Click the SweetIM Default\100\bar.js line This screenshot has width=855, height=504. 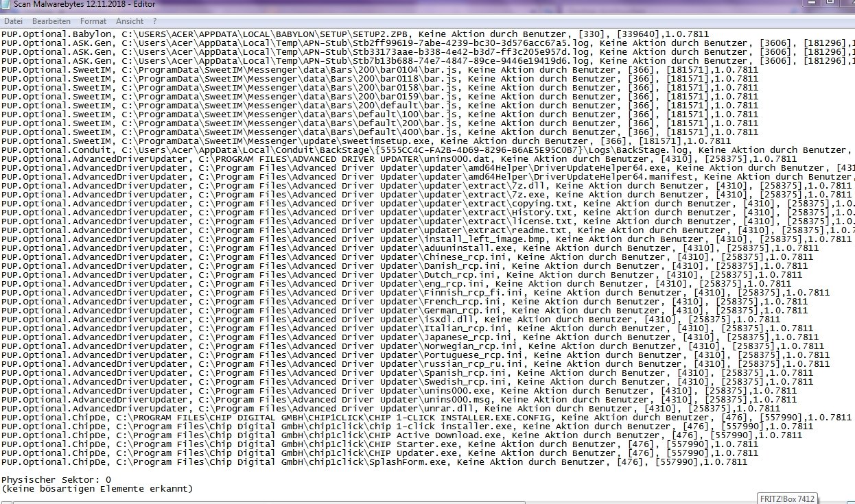click(379, 114)
